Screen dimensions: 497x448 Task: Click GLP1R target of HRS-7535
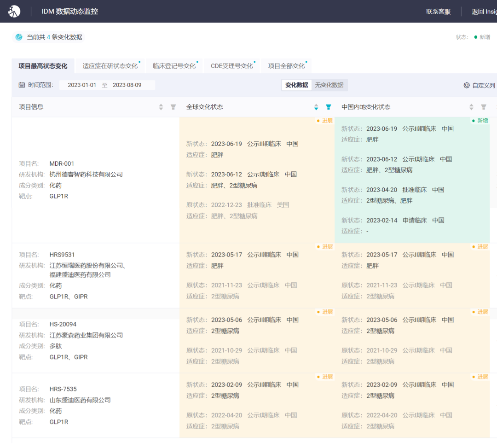click(x=59, y=422)
